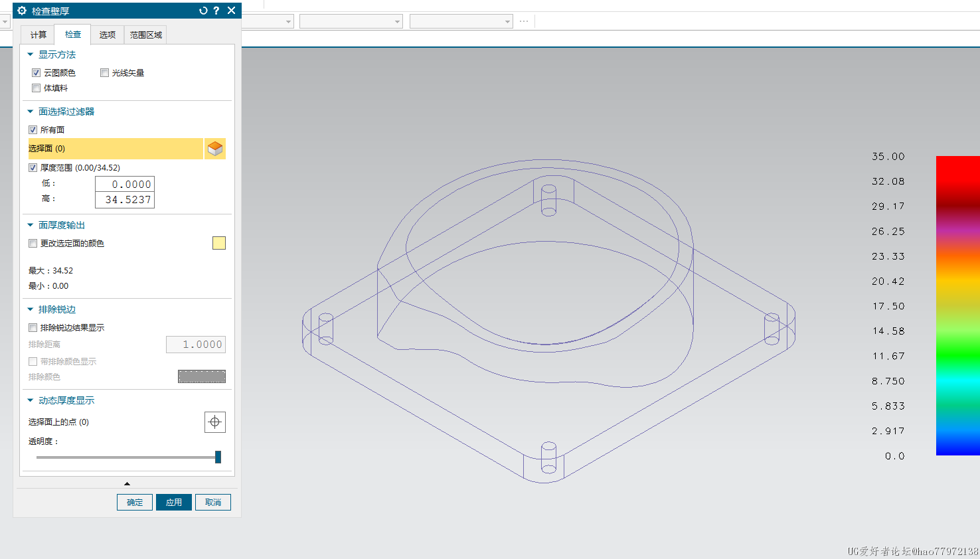Click the 取消 button
The width and height of the screenshot is (980, 559).
point(213,503)
